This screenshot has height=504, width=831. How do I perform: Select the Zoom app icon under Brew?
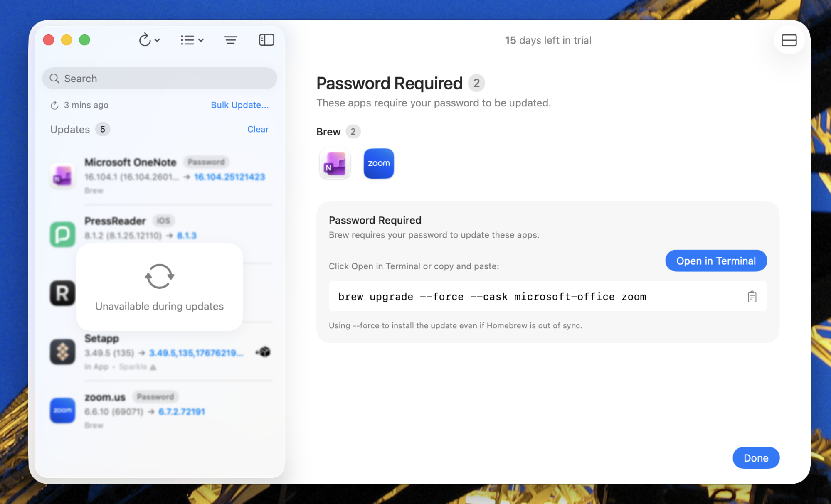click(378, 164)
